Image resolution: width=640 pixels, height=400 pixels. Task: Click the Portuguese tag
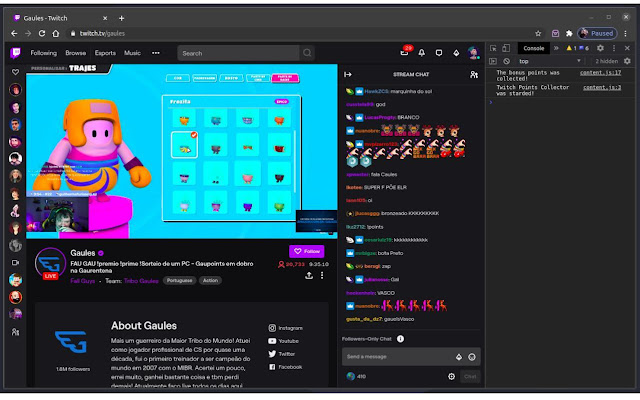coord(180,280)
